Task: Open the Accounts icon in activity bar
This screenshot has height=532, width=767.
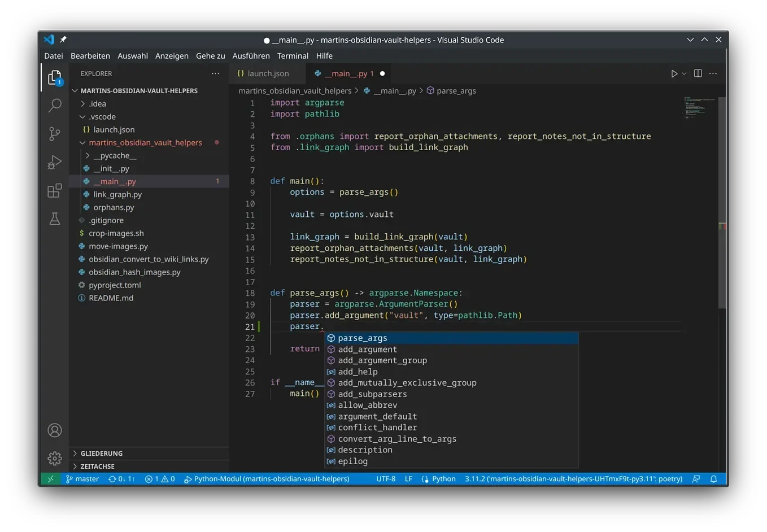Action: [55, 430]
